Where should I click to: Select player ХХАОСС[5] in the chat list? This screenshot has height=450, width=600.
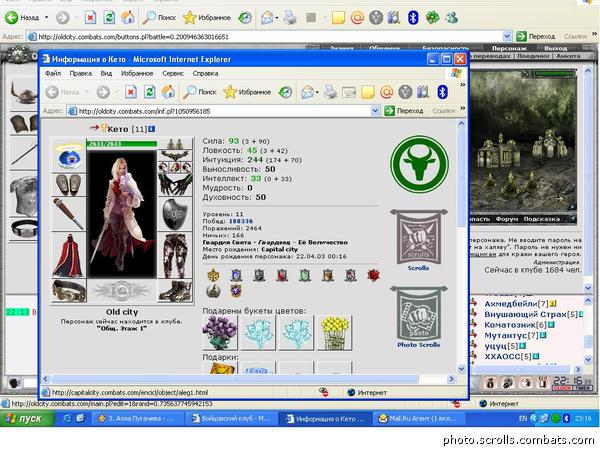(508, 357)
